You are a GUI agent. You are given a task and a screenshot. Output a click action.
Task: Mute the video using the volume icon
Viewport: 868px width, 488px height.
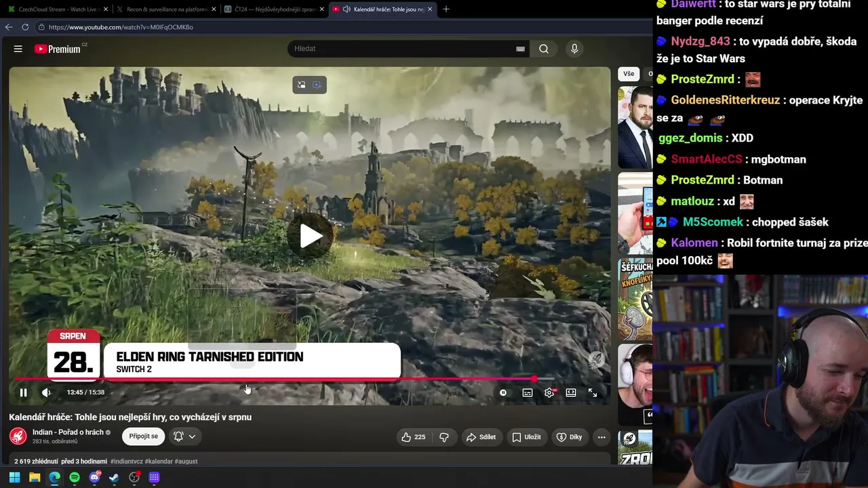tap(46, 392)
